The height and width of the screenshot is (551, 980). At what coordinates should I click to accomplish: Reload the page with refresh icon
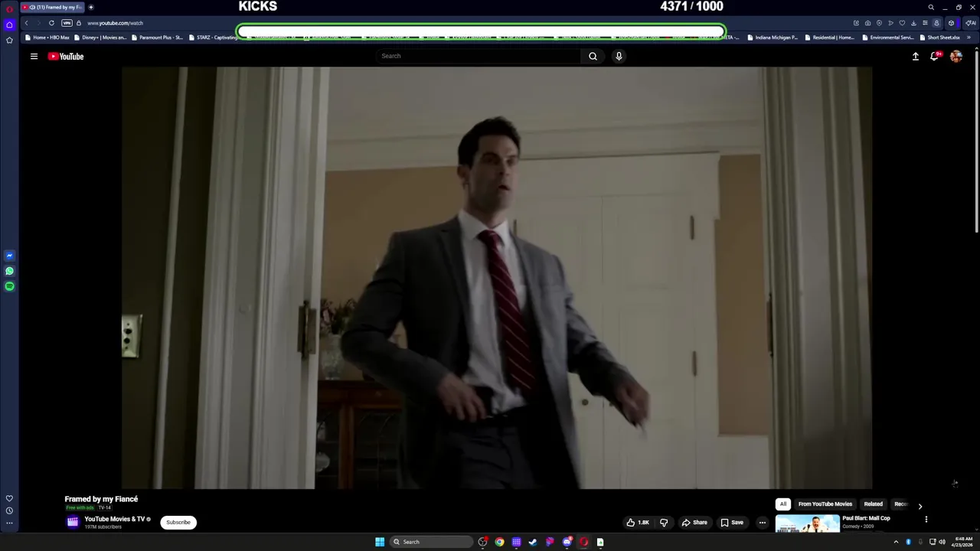pyautogui.click(x=51, y=23)
